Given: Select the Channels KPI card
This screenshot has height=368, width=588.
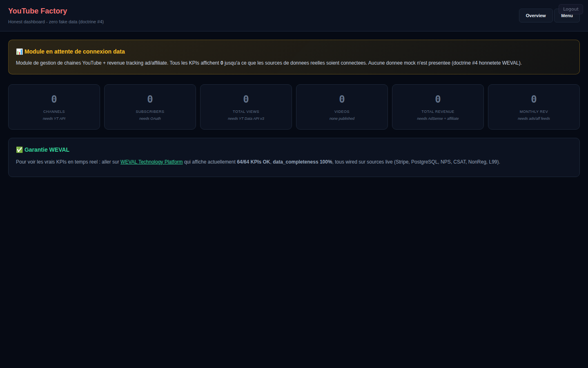Looking at the screenshot, I should (x=54, y=107).
